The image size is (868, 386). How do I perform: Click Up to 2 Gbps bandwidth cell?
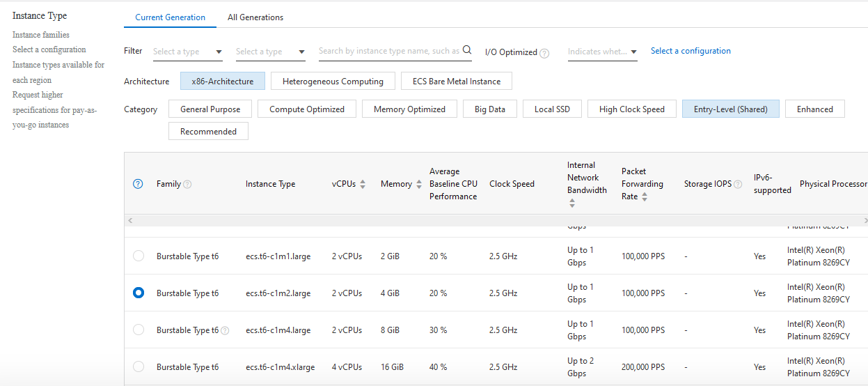coord(581,367)
